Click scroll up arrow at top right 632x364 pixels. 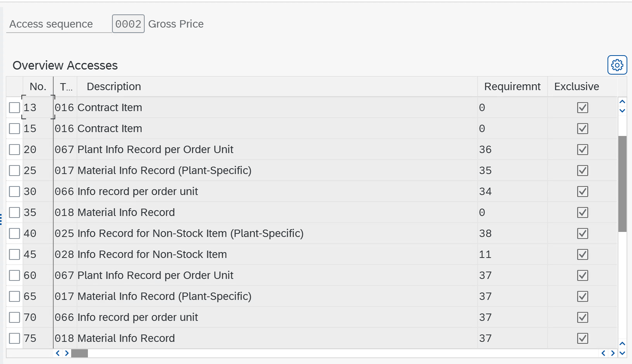click(x=622, y=102)
